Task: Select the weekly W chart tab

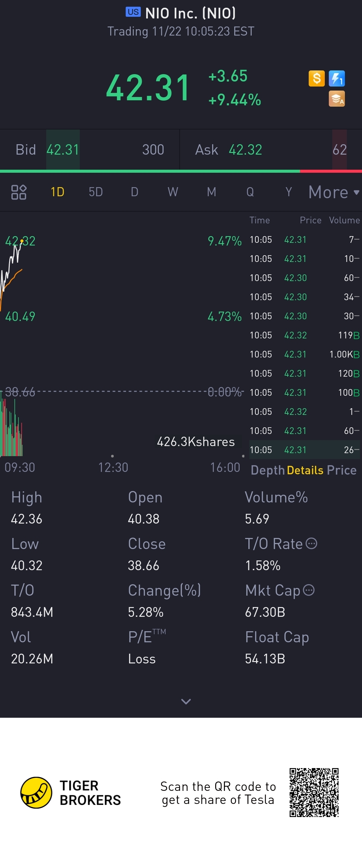Action: [173, 192]
